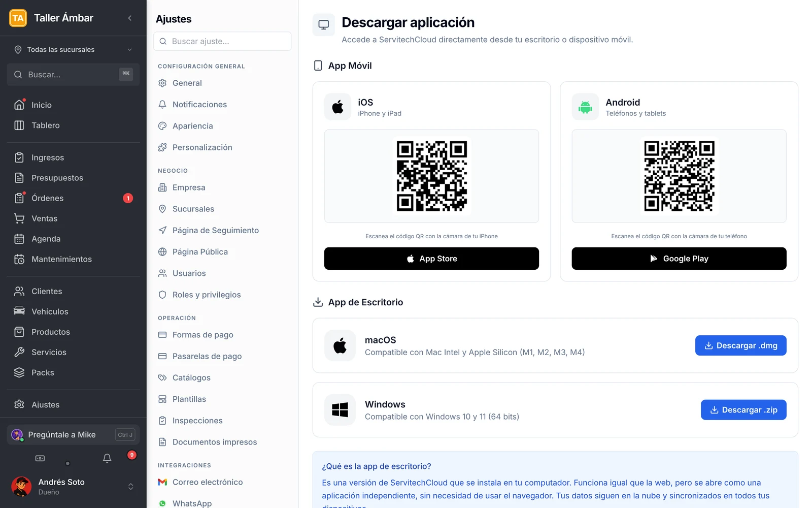
Task: Select Personalización in settings
Action: [222, 147]
